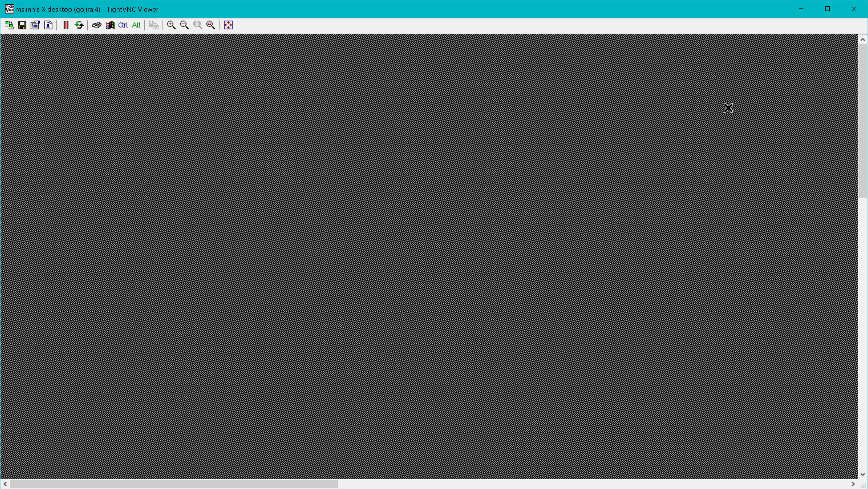
Task: Open the TightVNC window system menu
Action: (x=9, y=9)
